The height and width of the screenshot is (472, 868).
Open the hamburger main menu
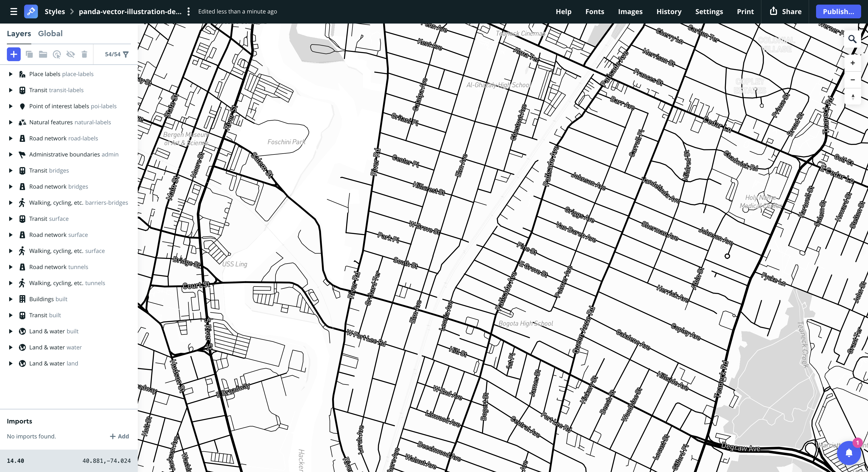pos(13,11)
